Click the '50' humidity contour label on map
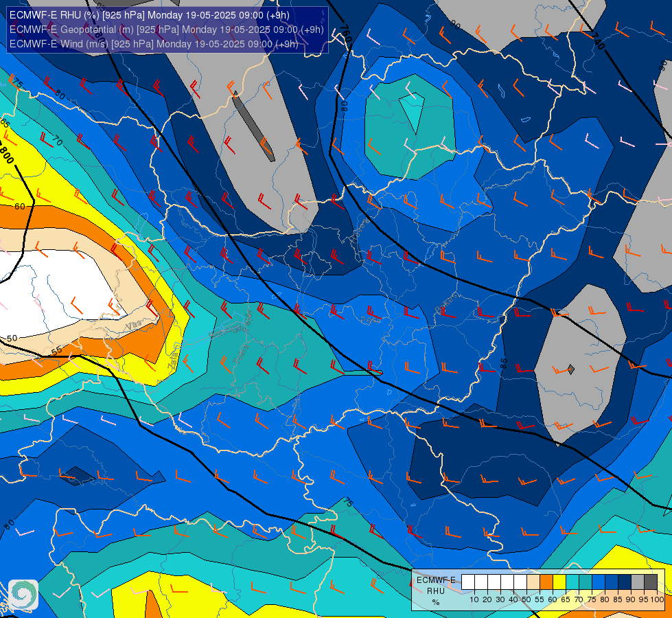Image resolution: width=672 pixels, height=618 pixels. coord(12,339)
